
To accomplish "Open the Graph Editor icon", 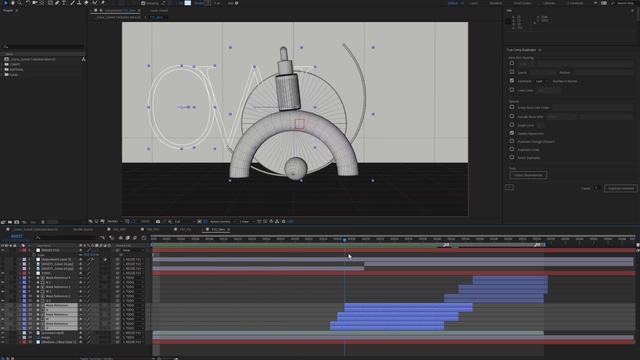I will (x=144, y=238).
